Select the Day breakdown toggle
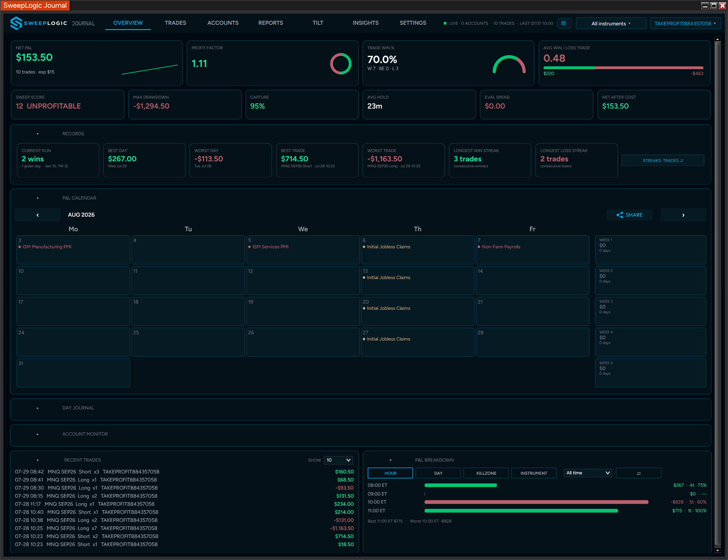The image size is (728, 560). coord(438,473)
